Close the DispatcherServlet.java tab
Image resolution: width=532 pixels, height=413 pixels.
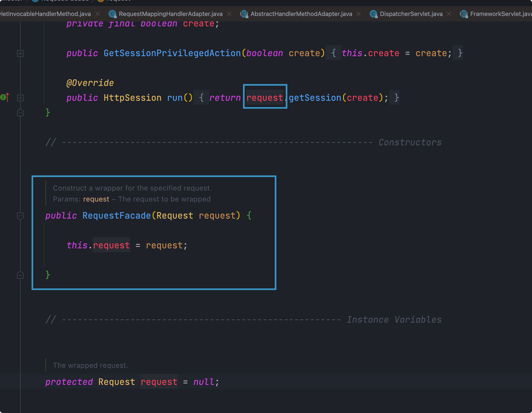point(449,14)
